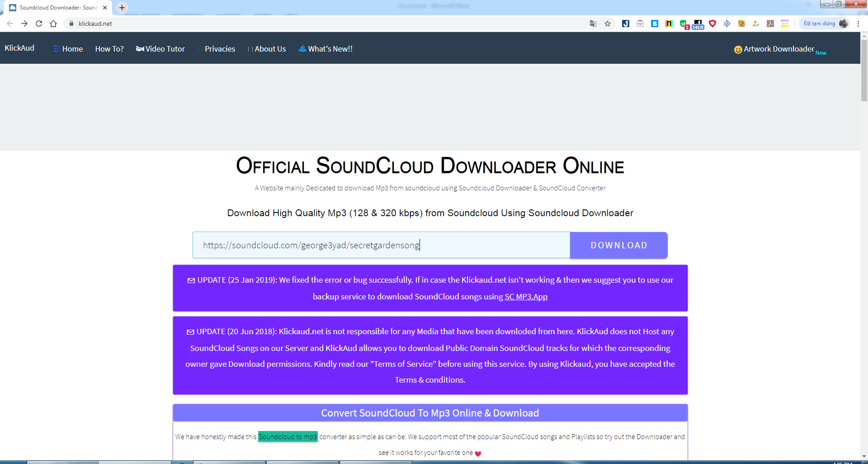Image resolution: width=868 pixels, height=464 pixels.
Task: Open the Google Translate page icon
Action: 593,24
